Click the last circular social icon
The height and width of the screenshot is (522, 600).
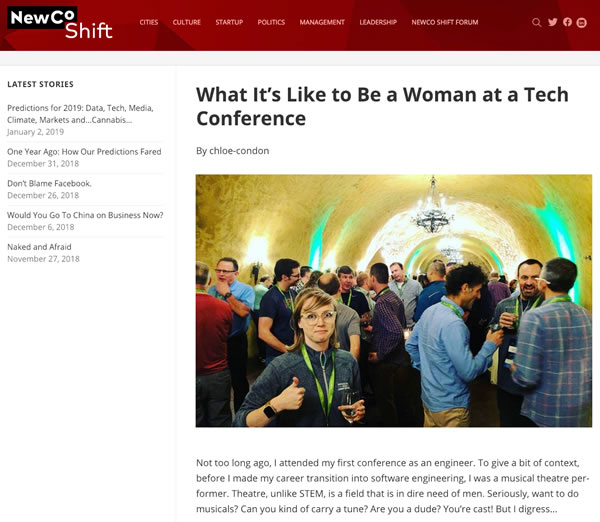[582, 23]
